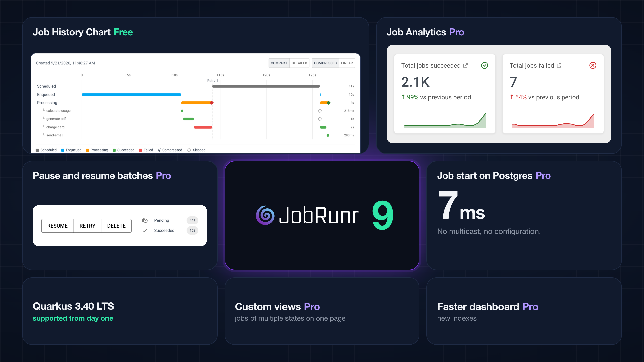The height and width of the screenshot is (362, 644).
Task: Click the blue Enqueued bar
Action: click(131, 95)
